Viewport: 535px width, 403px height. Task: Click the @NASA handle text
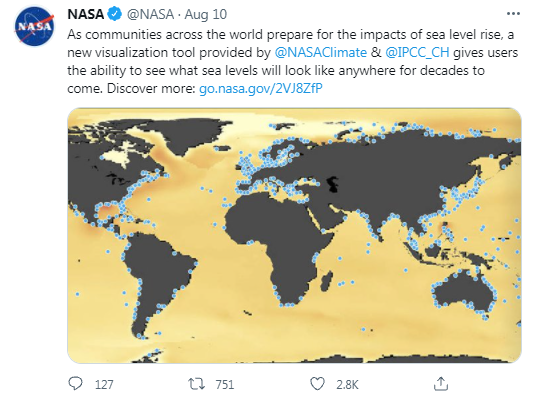pyautogui.click(x=150, y=14)
